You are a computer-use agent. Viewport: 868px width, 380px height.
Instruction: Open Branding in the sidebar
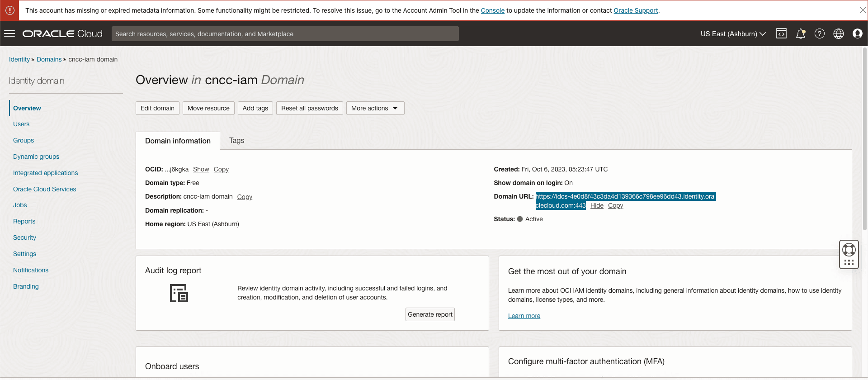26,286
